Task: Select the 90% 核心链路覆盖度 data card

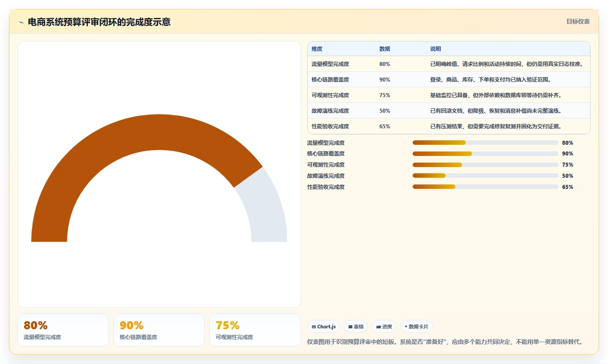Action: (159, 330)
